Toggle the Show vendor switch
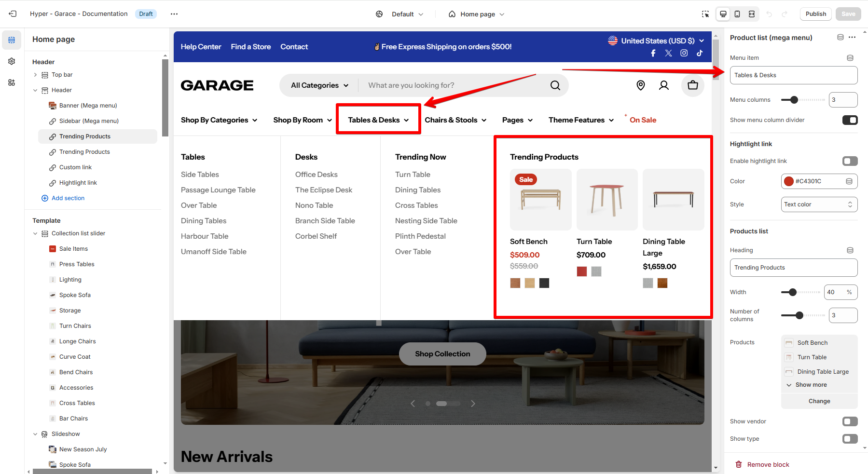Image resolution: width=868 pixels, height=474 pixels. click(850, 421)
